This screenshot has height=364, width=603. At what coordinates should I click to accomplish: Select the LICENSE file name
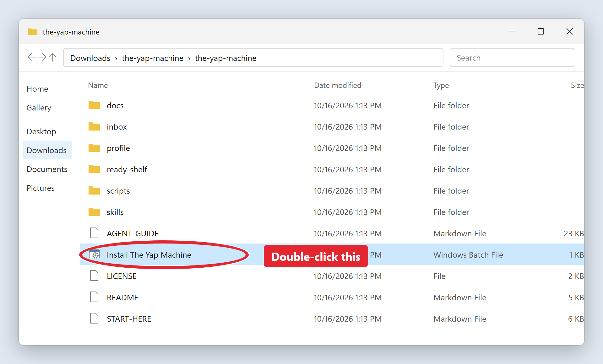pyautogui.click(x=122, y=276)
